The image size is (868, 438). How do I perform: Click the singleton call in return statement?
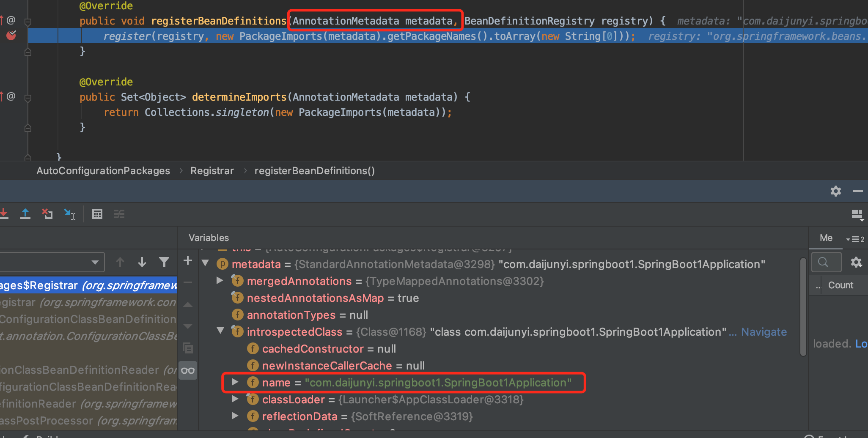coord(242,112)
